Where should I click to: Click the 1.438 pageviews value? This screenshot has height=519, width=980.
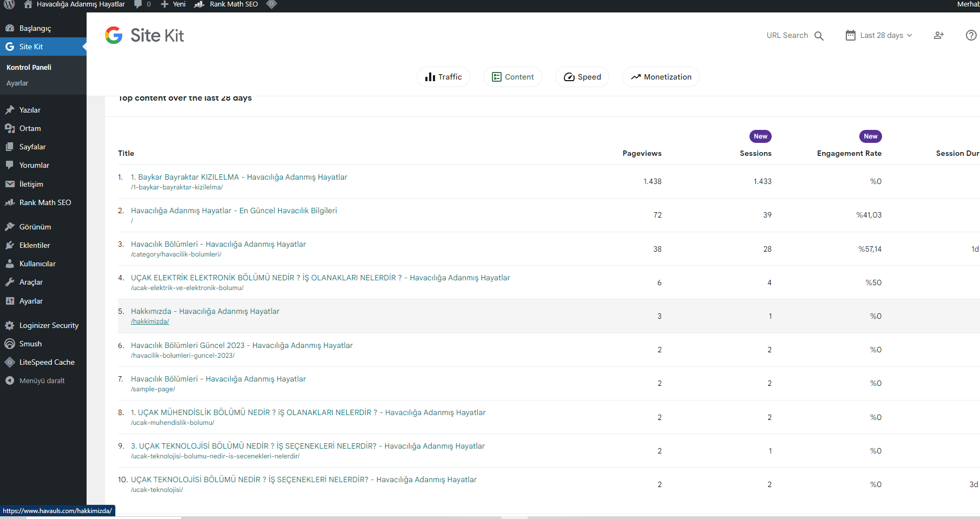tap(652, 181)
